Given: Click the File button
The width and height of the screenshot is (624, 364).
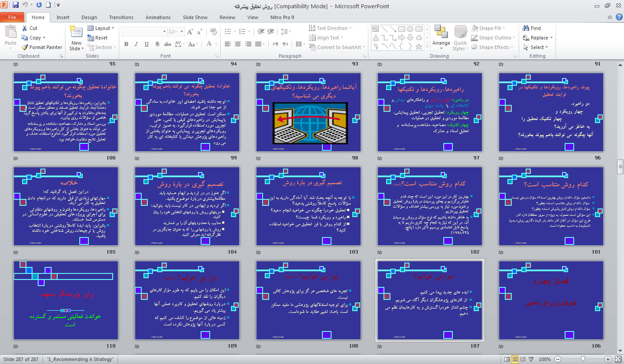Looking at the screenshot, I should (x=12, y=17).
